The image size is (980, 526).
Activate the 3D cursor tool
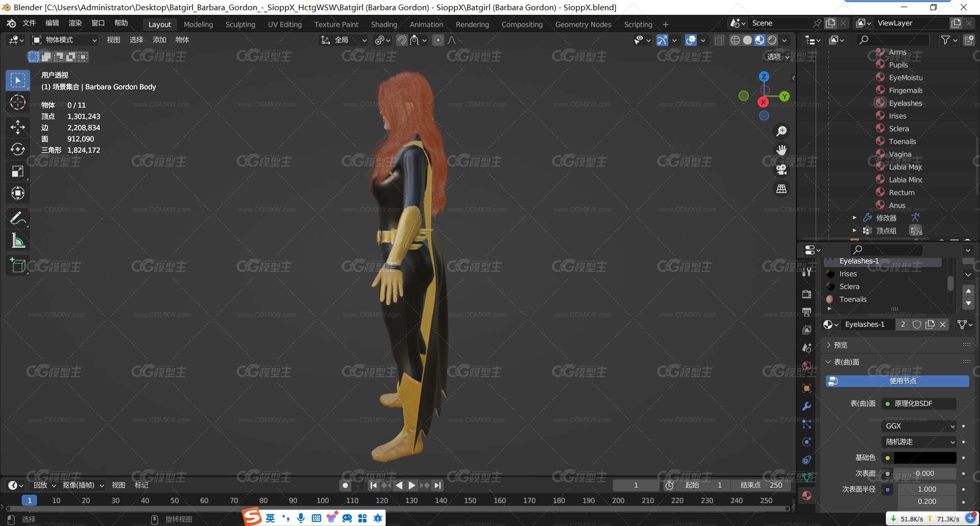click(18, 103)
